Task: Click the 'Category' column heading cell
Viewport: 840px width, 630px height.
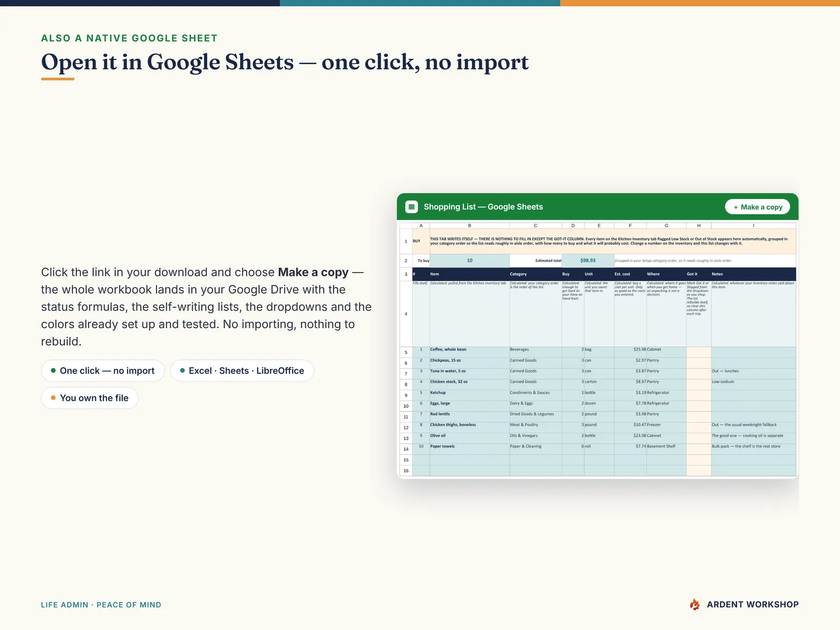Action: tap(535, 274)
